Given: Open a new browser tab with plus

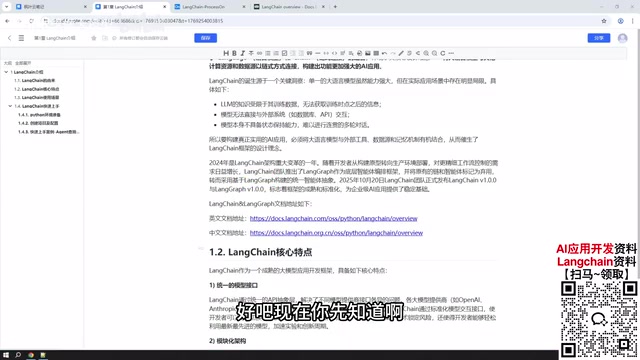Looking at the screenshot, I should pos(335,7).
